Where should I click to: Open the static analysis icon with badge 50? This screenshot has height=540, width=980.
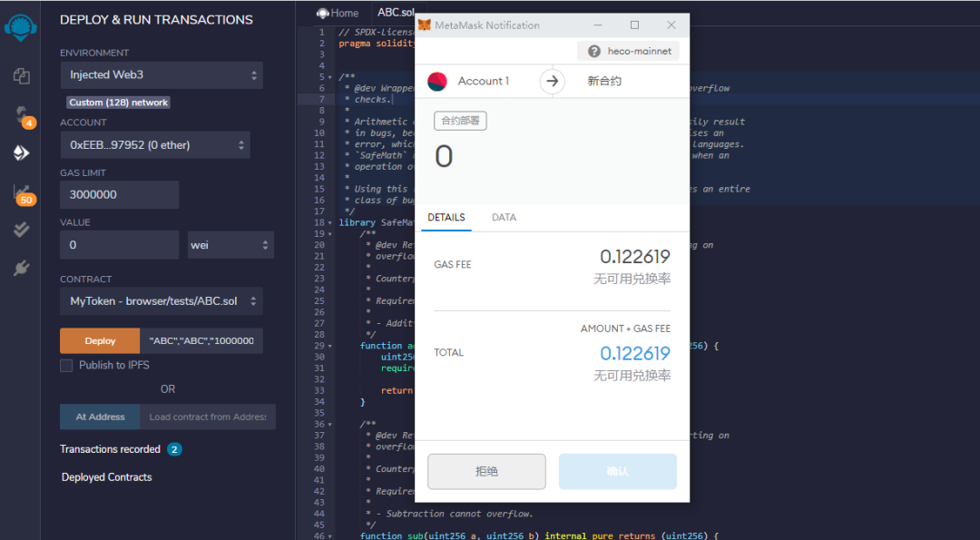(23, 193)
